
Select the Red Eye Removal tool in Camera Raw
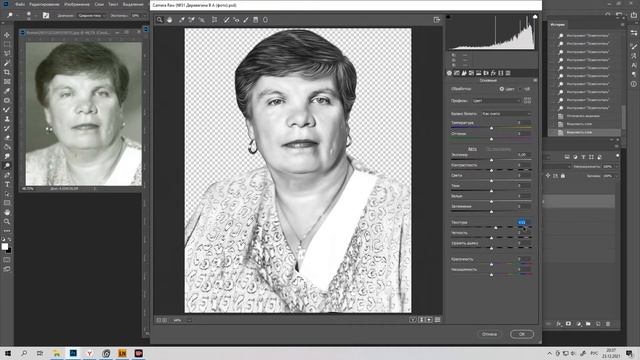pos(236,20)
